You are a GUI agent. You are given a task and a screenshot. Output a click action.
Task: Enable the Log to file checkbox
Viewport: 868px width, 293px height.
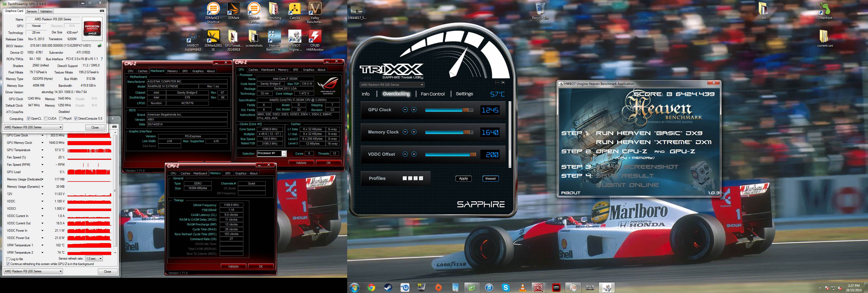(x=8, y=259)
